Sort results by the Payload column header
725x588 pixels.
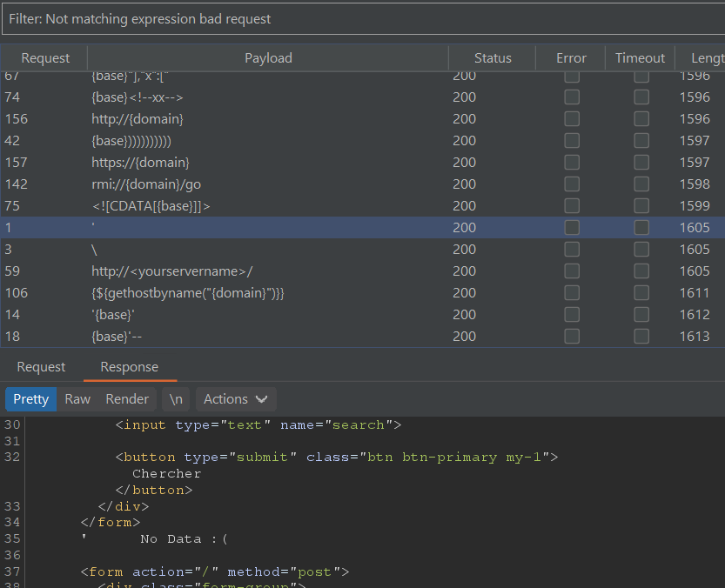click(x=268, y=57)
